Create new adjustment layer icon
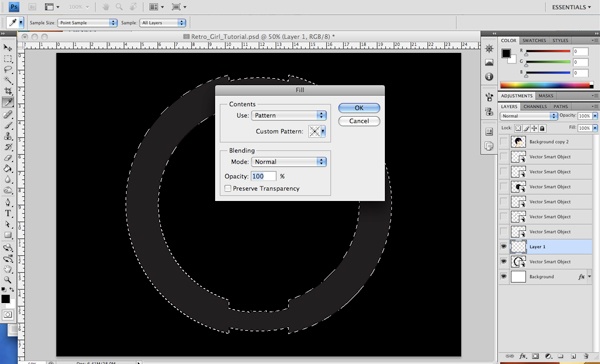 click(x=548, y=356)
